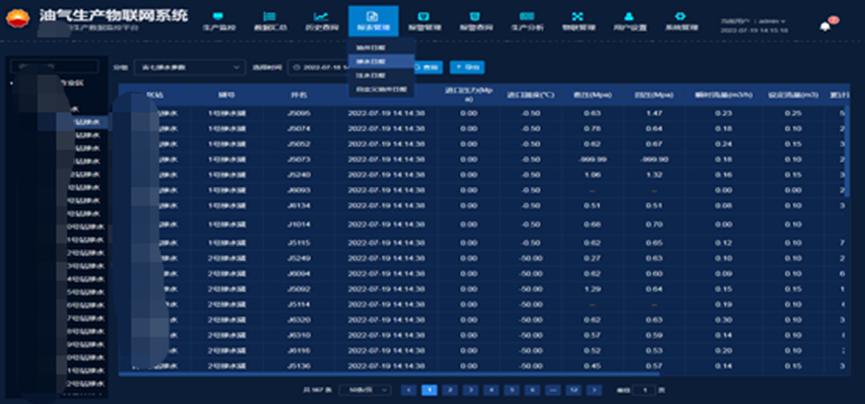Viewport: 865px width, 404px height.
Task: Go to previous page with the left arrow
Action: pyautogui.click(x=409, y=390)
